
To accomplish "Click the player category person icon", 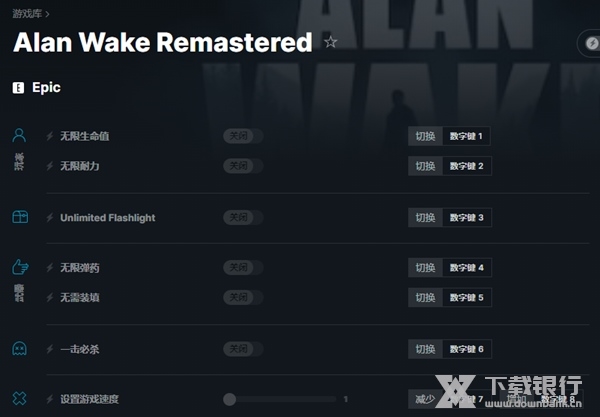I will (x=20, y=135).
